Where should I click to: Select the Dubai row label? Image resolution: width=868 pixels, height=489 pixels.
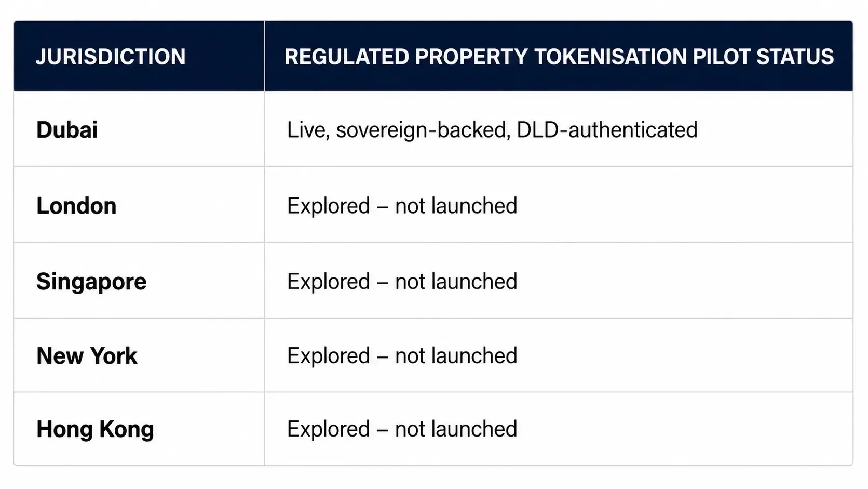click(67, 130)
